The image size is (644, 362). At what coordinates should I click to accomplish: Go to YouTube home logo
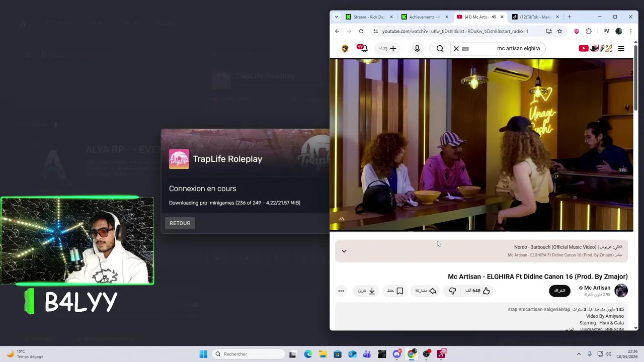(595, 48)
